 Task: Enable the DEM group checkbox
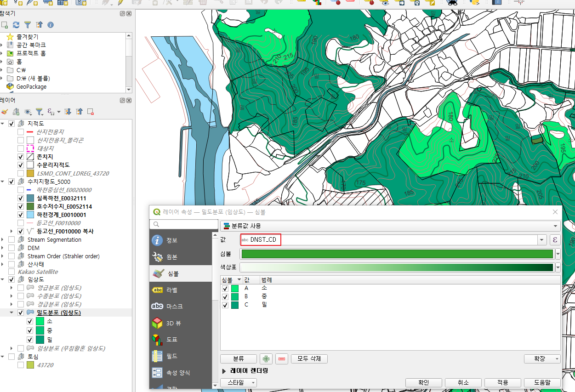click(x=12, y=248)
